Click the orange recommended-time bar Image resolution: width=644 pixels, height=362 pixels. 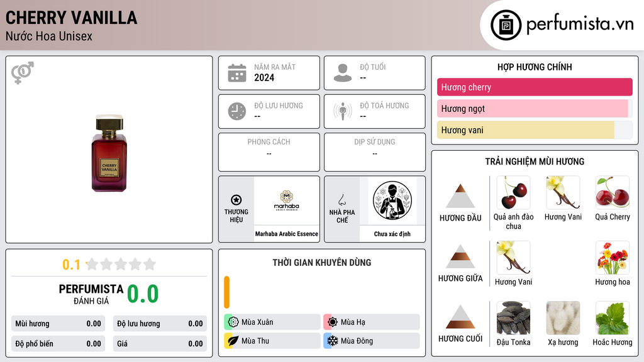[x=226, y=292]
